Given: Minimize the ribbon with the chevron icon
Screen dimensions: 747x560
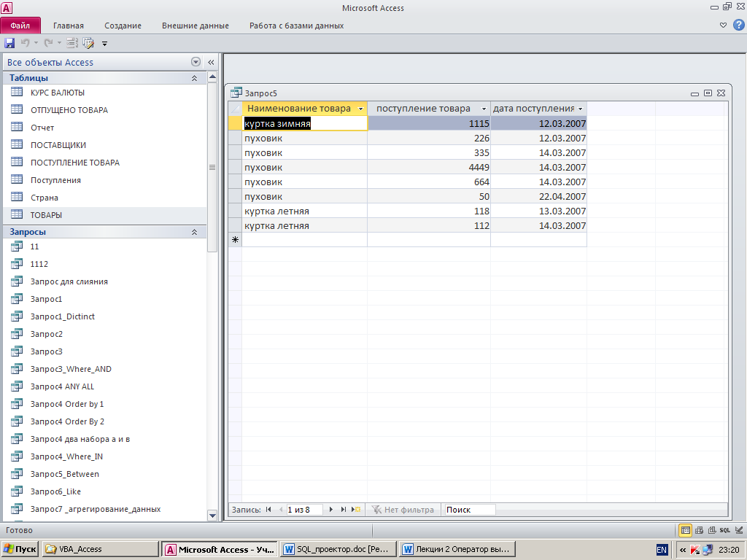Looking at the screenshot, I should pos(723,26).
